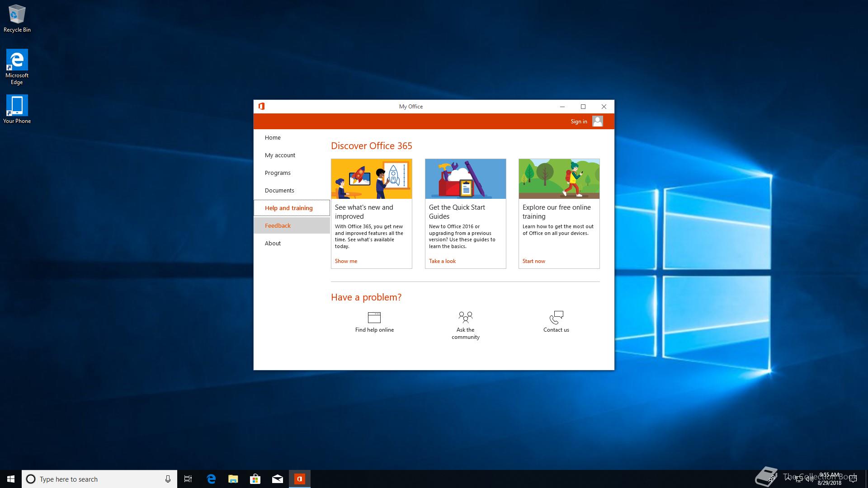Click the Take a look link

tap(442, 261)
